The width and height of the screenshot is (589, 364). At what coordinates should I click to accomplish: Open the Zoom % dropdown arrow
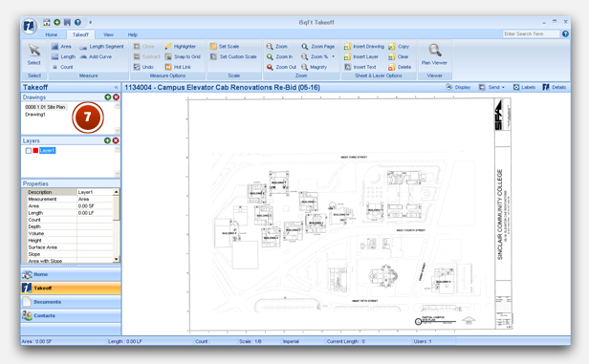pyautogui.click(x=333, y=56)
